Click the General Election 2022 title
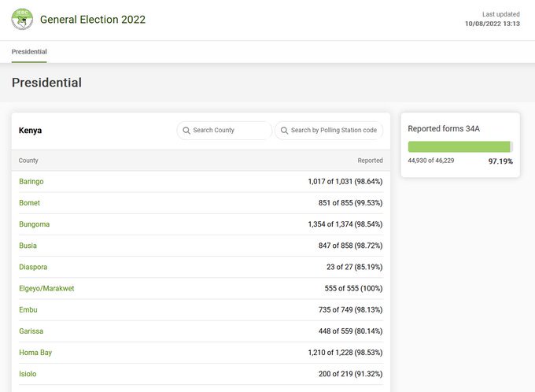The image size is (535, 392). click(93, 20)
